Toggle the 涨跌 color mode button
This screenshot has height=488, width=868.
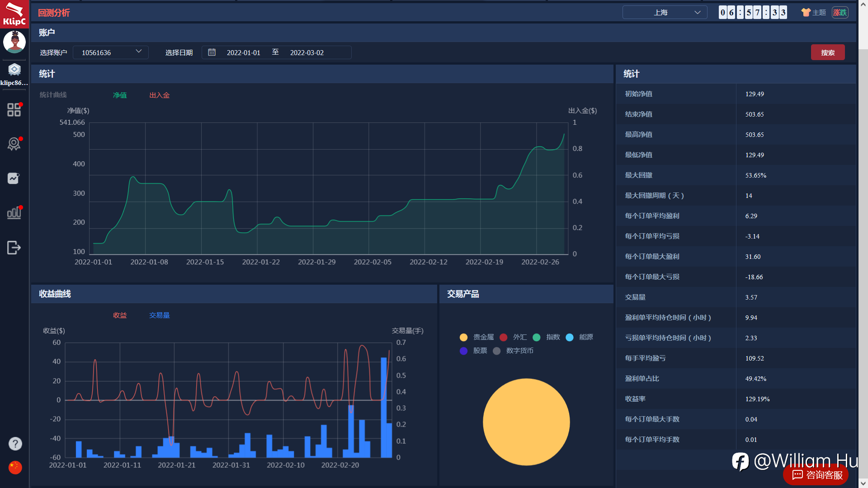click(x=840, y=13)
